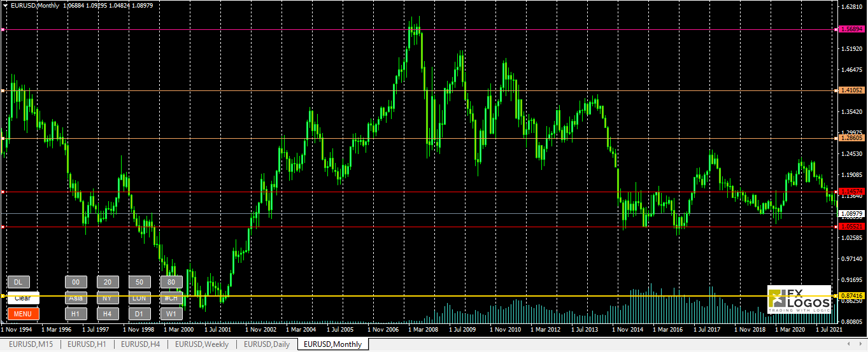
Task: Select the pink line handle at 1.56894
Action: [x=3, y=29]
